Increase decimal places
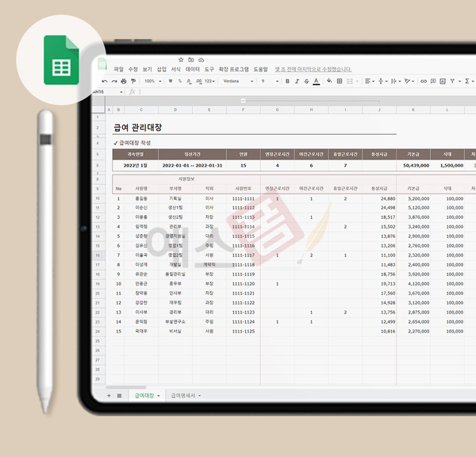The height and width of the screenshot is (457, 476). [x=198, y=81]
